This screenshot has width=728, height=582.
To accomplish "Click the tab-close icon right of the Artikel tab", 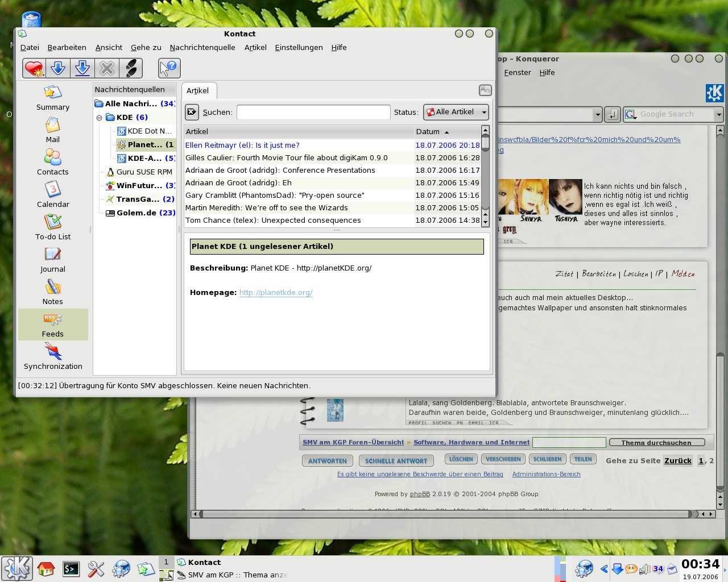I will coord(485,90).
